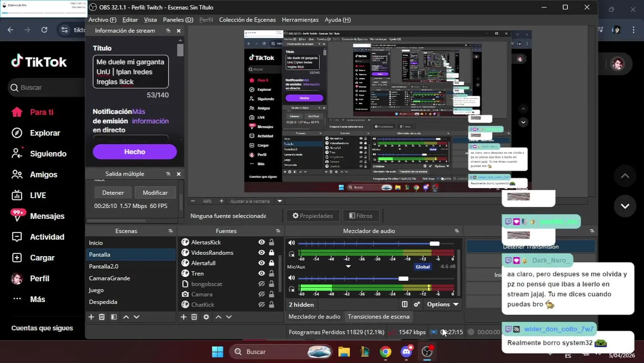Edit the stream Título text field

(x=131, y=72)
